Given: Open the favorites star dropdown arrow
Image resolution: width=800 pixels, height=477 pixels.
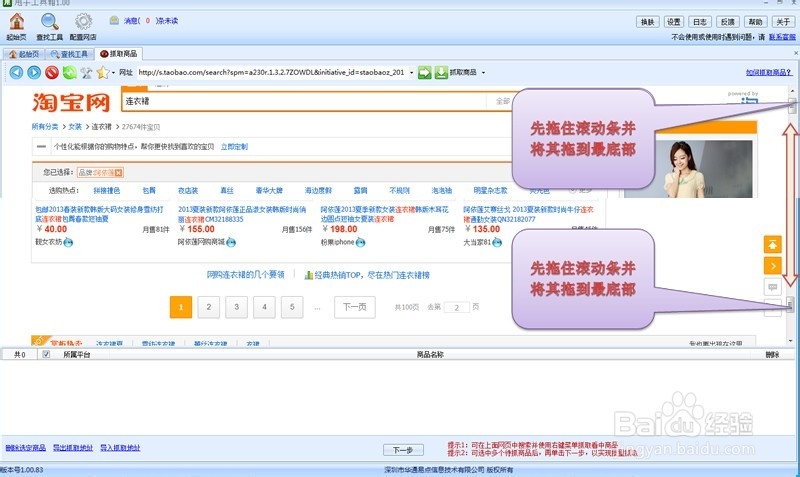Looking at the screenshot, I should pos(113,72).
